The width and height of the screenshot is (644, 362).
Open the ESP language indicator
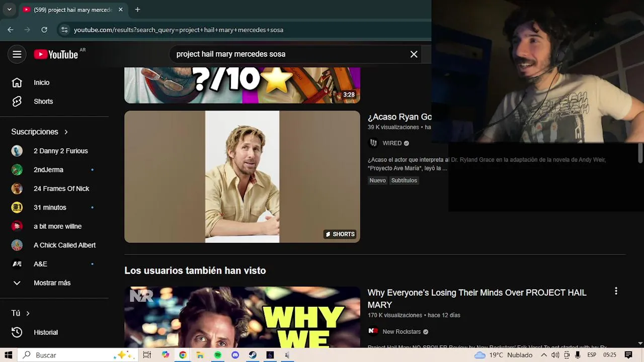(x=592, y=355)
